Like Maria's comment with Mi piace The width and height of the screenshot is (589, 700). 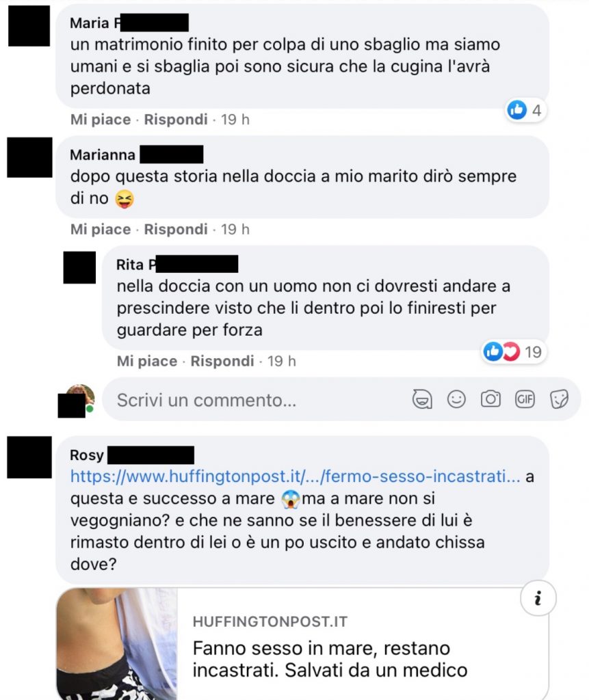101,120
